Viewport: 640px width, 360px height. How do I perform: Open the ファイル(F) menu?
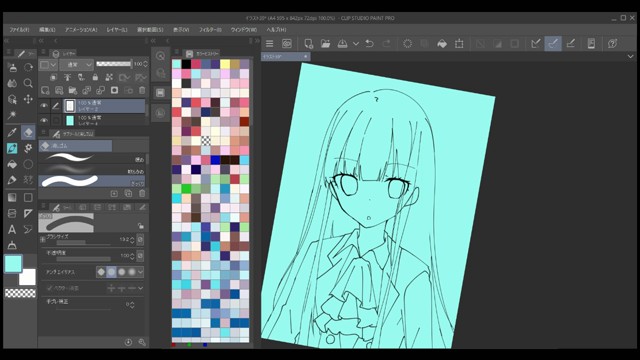coord(19,30)
